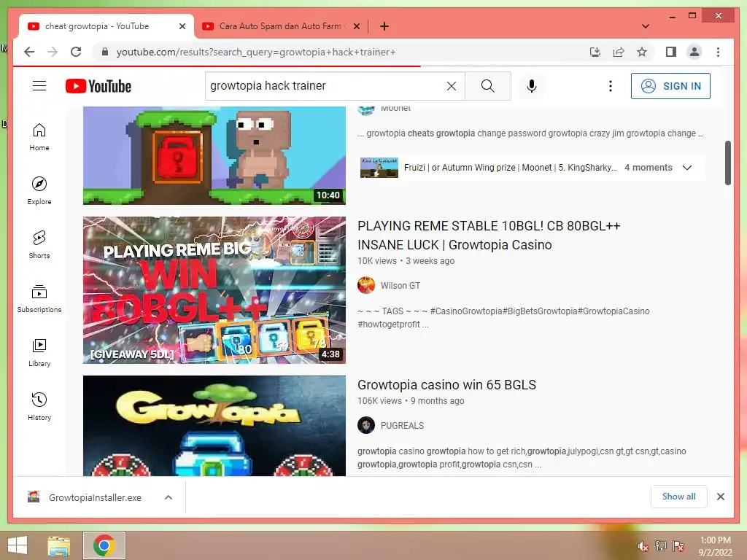Open the PUGREALS channel name

coord(402,426)
